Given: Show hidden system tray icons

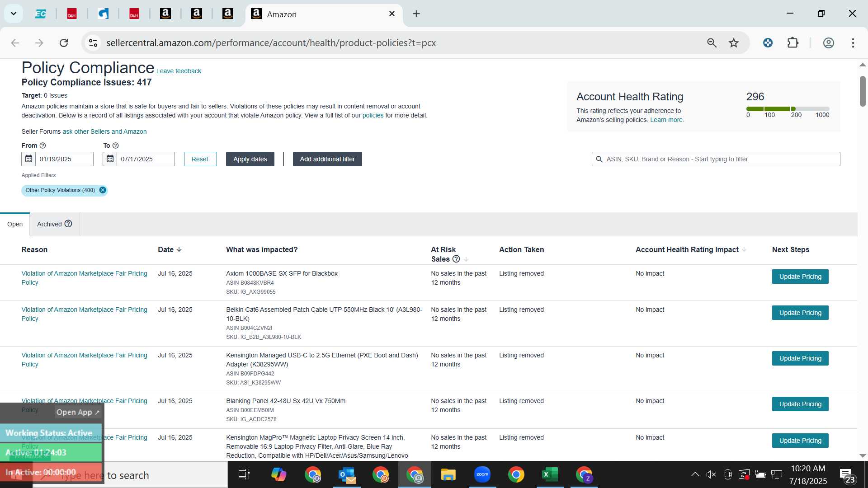Looking at the screenshot, I should coord(695,474).
